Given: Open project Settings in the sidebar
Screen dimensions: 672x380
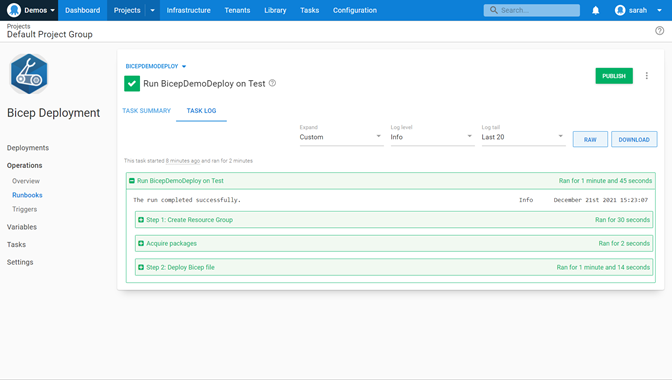Looking at the screenshot, I should pyautogui.click(x=20, y=262).
